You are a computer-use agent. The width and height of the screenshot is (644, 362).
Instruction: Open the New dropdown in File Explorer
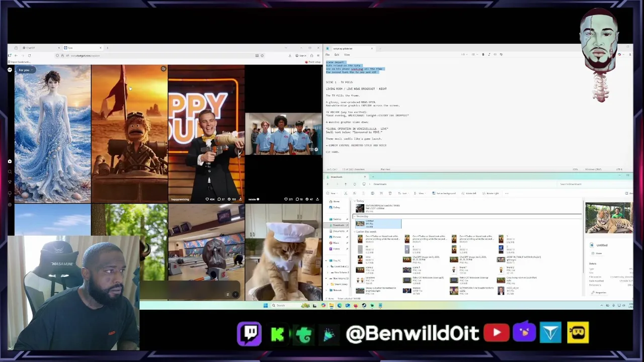[x=332, y=194]
